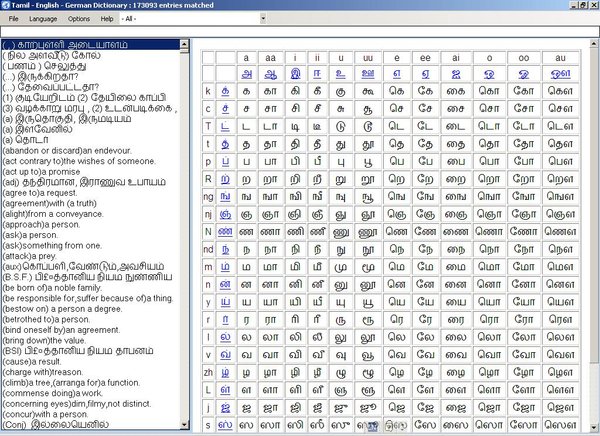This screenshot has height=436, width=600.
Task: Open the Language menu
Action: point(43,19)
